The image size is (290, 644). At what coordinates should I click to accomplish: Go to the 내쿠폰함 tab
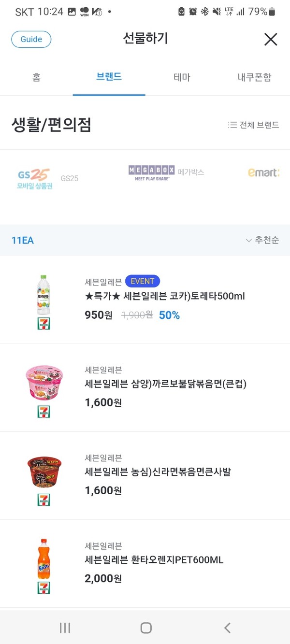pos(254,77)
